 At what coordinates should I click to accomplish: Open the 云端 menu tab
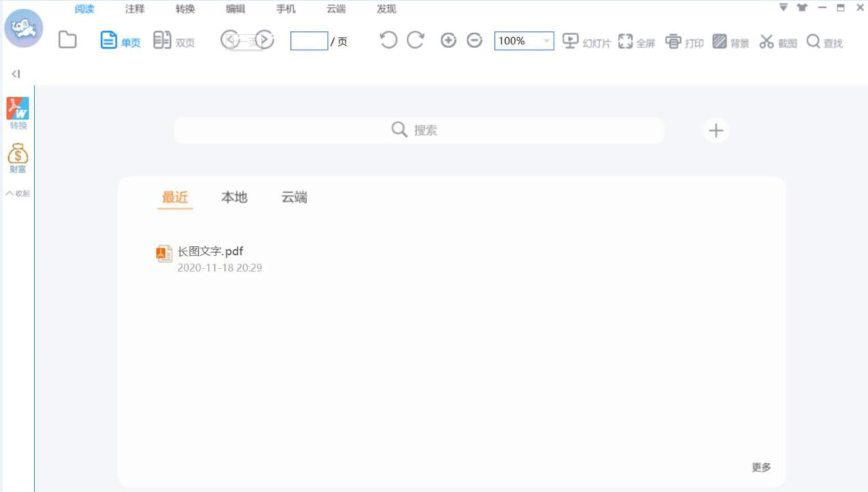click(x=336, y=9)
